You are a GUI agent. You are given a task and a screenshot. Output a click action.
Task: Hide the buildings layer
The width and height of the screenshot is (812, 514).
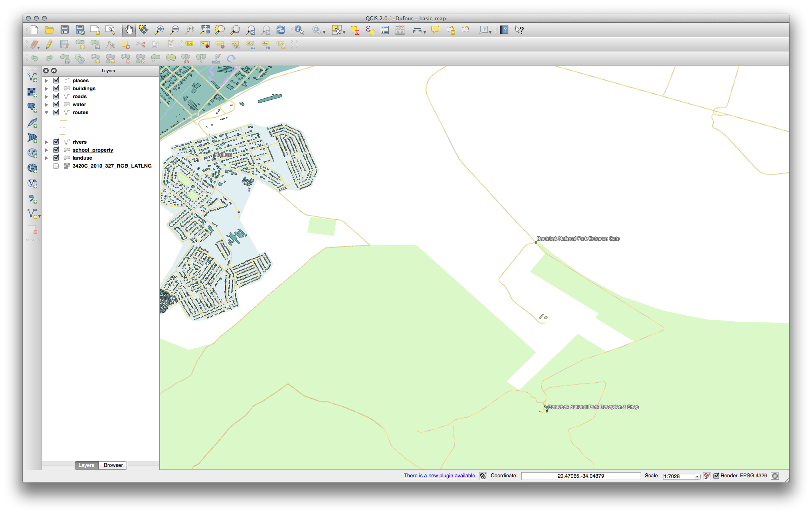tap(56, 89)
